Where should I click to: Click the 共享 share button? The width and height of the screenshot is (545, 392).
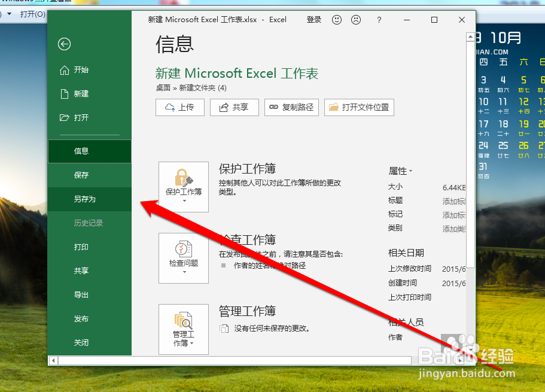[235, 107]
